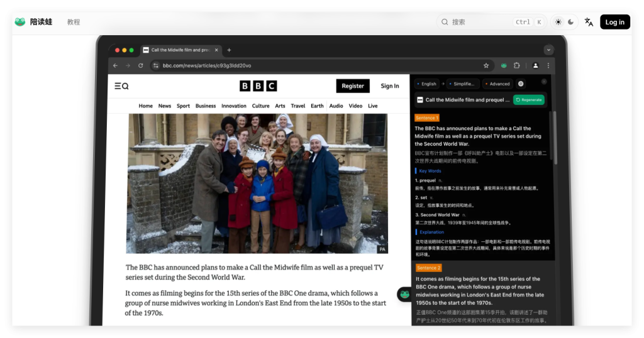Open the Audio nav item

pyautogui.click(x=336, y=106)
